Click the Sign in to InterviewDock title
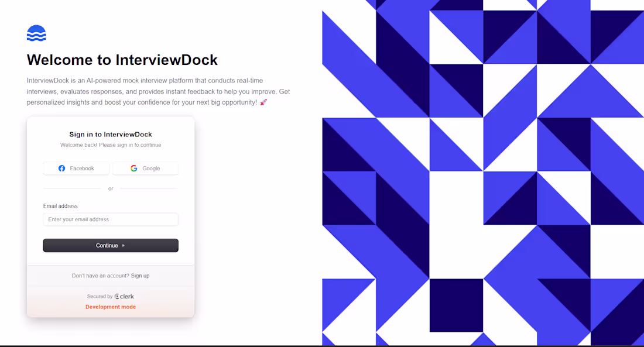 111,134
